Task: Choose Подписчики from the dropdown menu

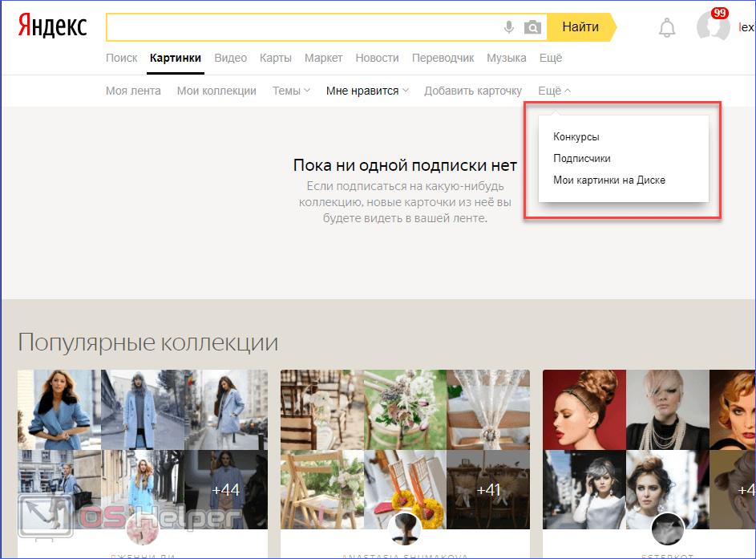Action: [x=582, y=159]
